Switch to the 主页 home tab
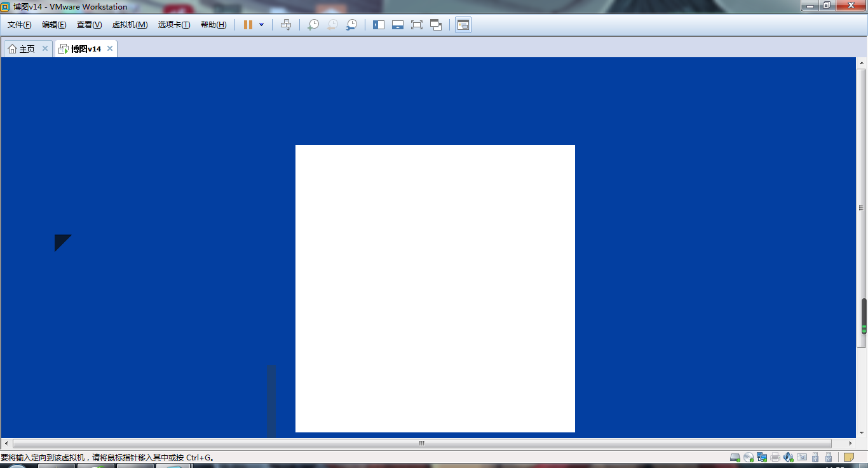Screen dimensions: 868x468 pos(22,49)
